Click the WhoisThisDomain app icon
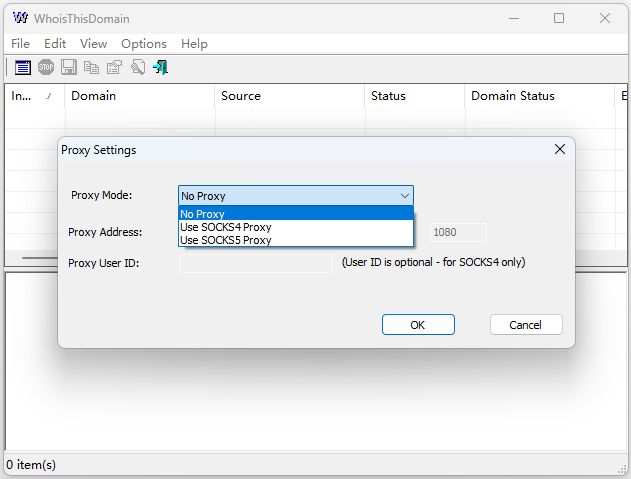 [x=20, y=18]
